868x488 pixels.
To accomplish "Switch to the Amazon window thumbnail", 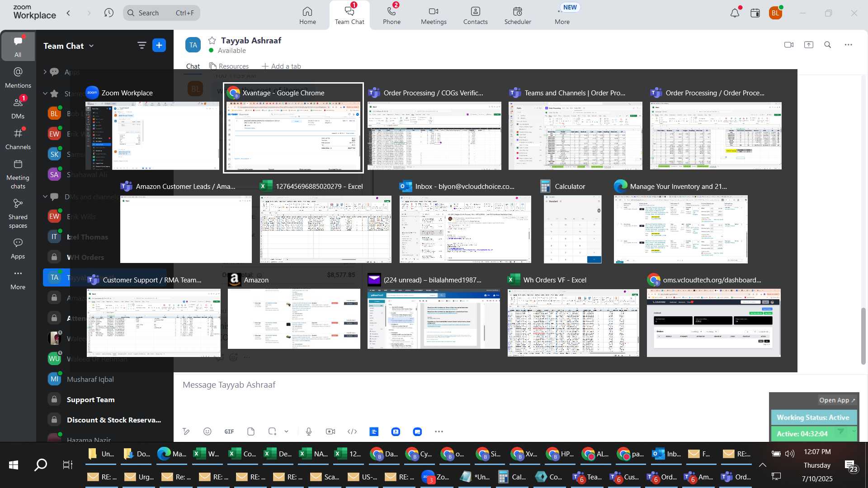I will (x=294, y=312).
